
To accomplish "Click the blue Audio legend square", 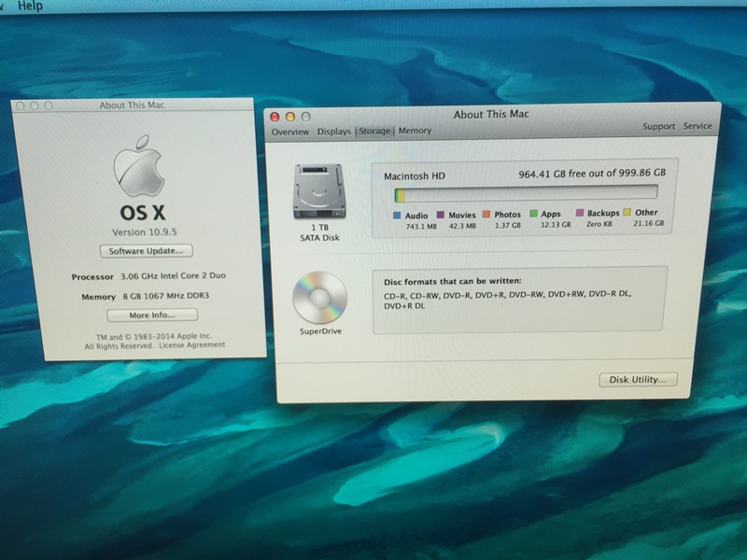I will (x=397, y=215).
